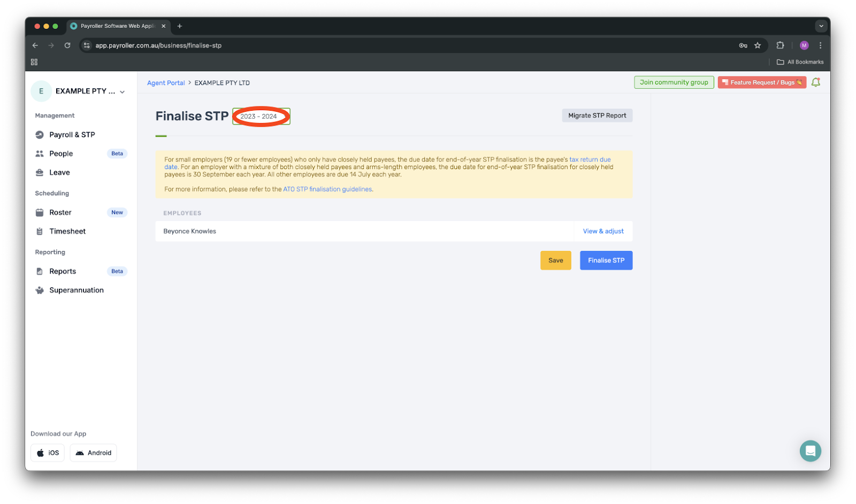Click the New badge next to Roster
856x504 pixels.
click(117, 212)
